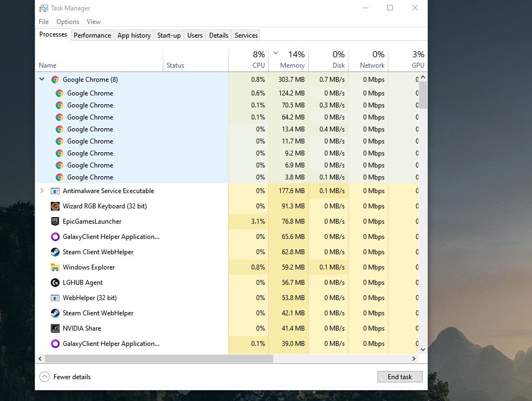Click the Fewer details arrow button
The width and height of the screenshot is (532, 401).
(x=44, y=376)
